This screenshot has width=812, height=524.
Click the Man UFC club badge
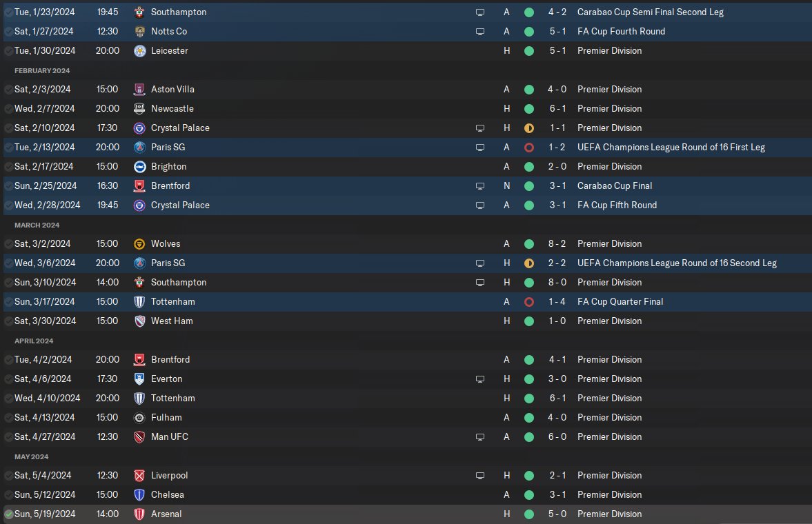(x=139, y=437)
